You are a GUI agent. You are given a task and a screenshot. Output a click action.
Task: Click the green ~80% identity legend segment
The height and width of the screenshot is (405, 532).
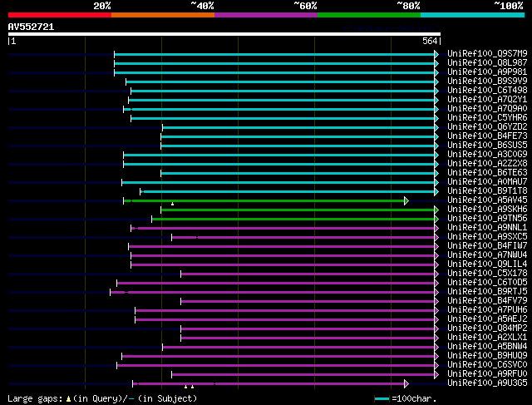[369, 15]
